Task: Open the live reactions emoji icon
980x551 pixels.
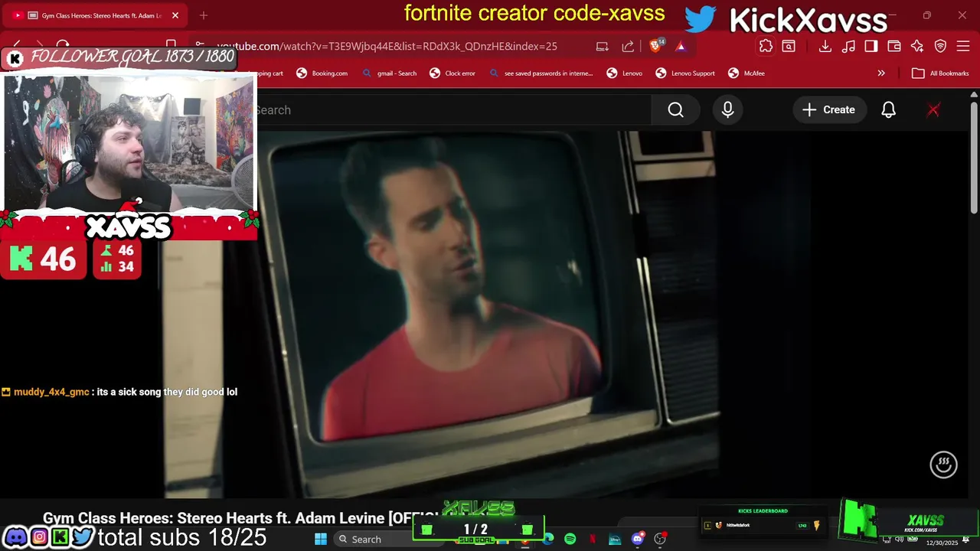Action: 943,464
